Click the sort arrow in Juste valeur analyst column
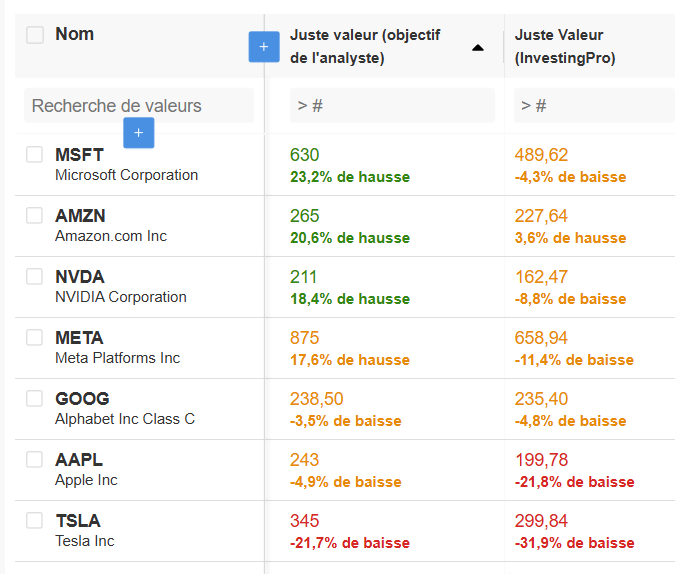Screen dimensions: 675x574 478,47
